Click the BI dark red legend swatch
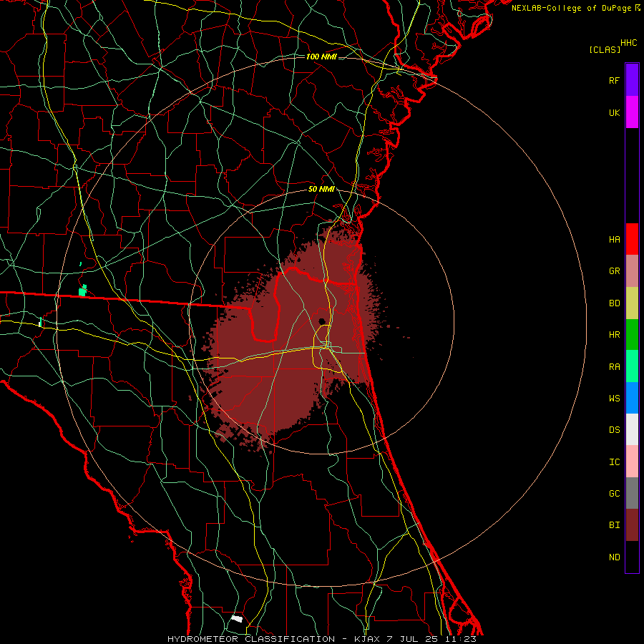 (632, 525)
